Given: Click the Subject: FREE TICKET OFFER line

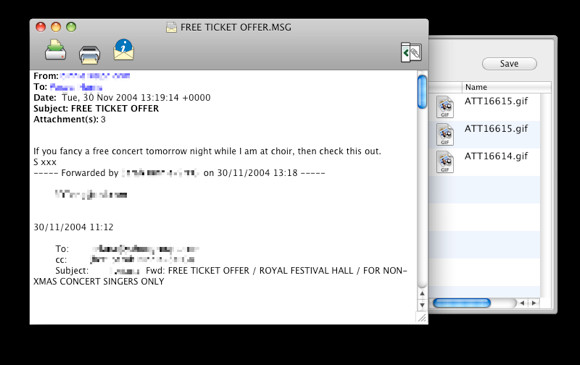Looking at the screenshot, I should [x=96, y=109].
